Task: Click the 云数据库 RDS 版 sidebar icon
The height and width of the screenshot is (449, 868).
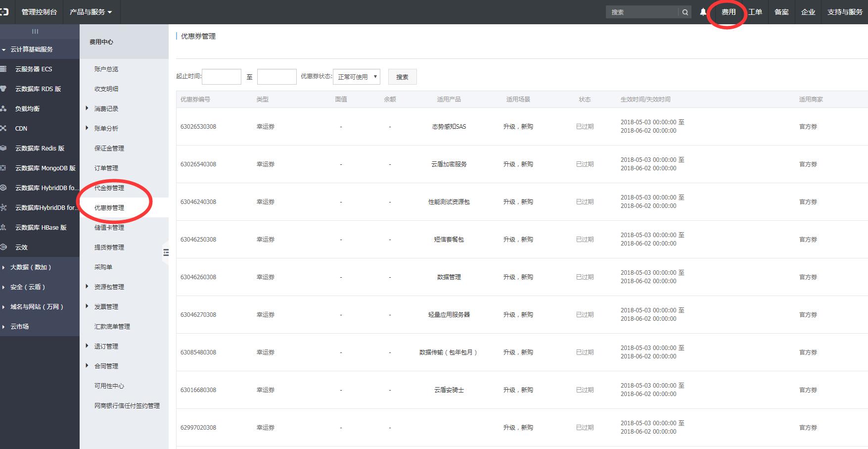Action: click(3, 89)
